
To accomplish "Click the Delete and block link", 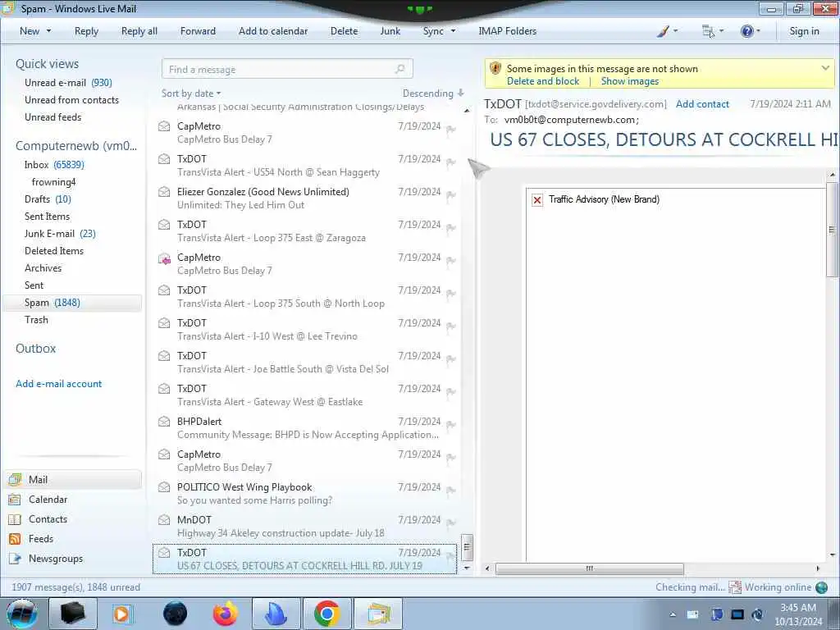I will (543, 81).
